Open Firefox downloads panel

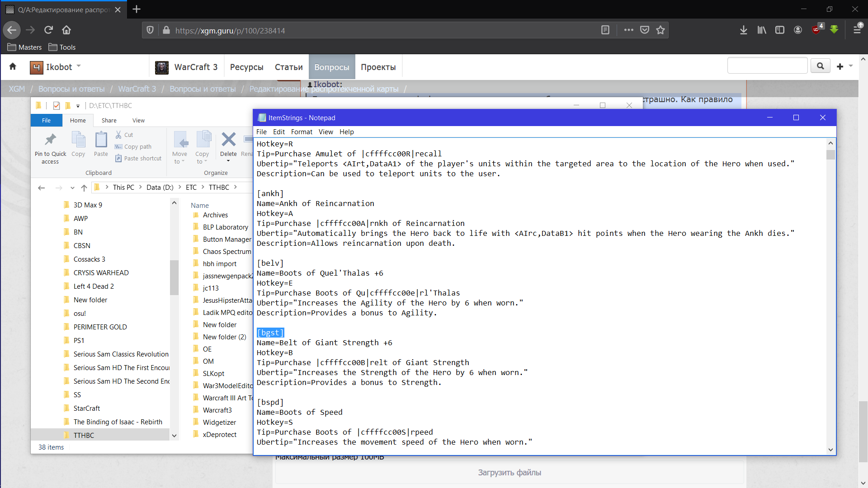pyautogui.click(x=744, y=30)
